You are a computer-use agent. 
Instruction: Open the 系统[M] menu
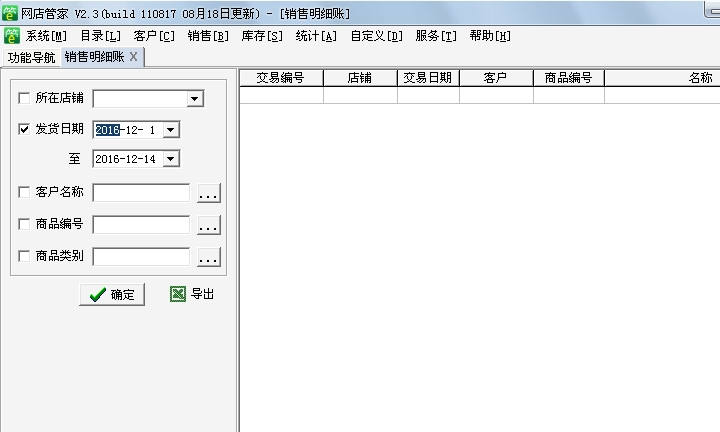46,36
